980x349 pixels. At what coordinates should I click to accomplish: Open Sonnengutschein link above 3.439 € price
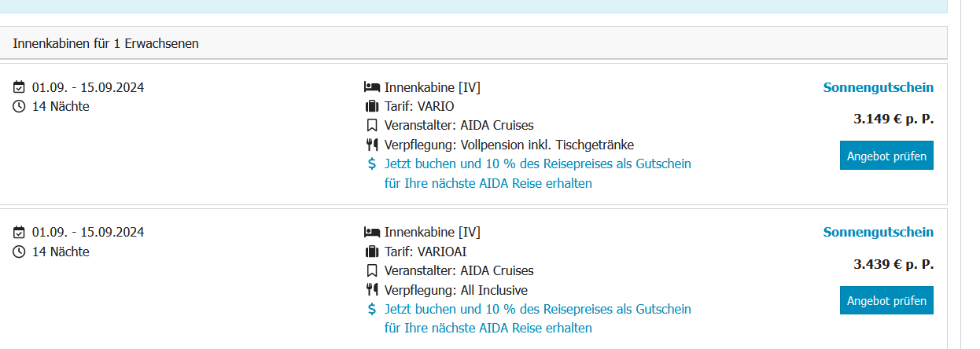(x=878, y=232)
